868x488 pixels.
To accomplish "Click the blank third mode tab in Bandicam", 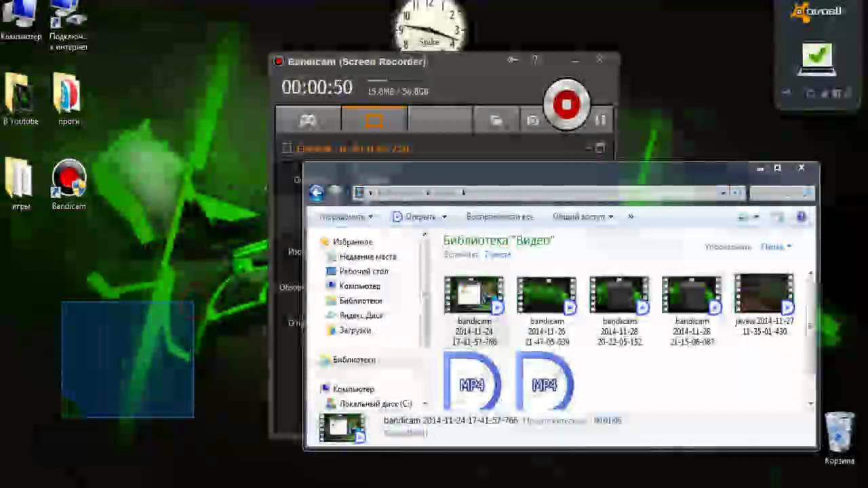I will pyautogui.click(x=439, y=120).
